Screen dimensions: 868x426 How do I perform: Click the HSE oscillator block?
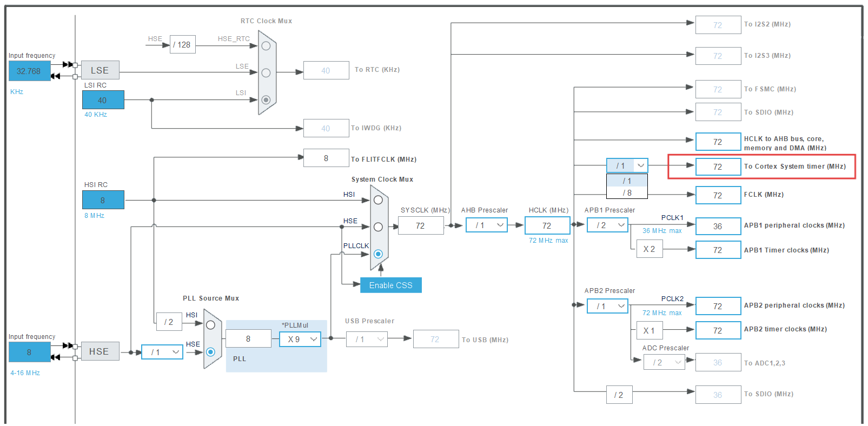click(100, 351)
